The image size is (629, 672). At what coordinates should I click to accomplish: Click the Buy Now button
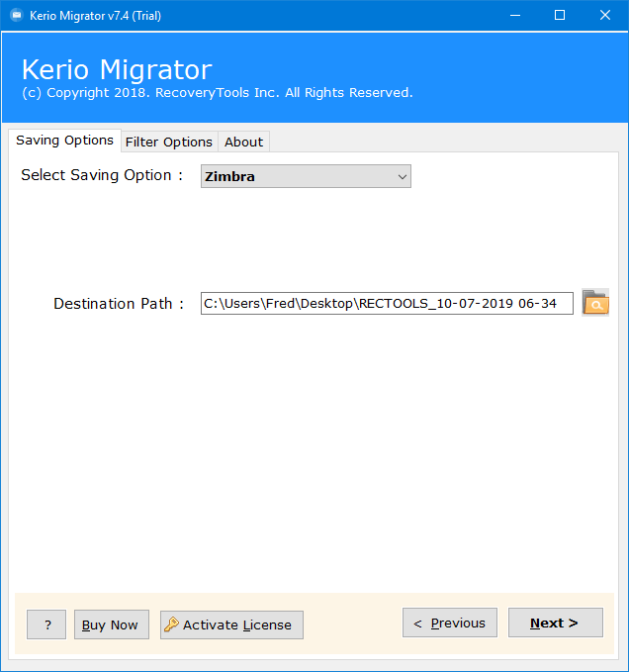pyautogui.click(x=112, y=624)
